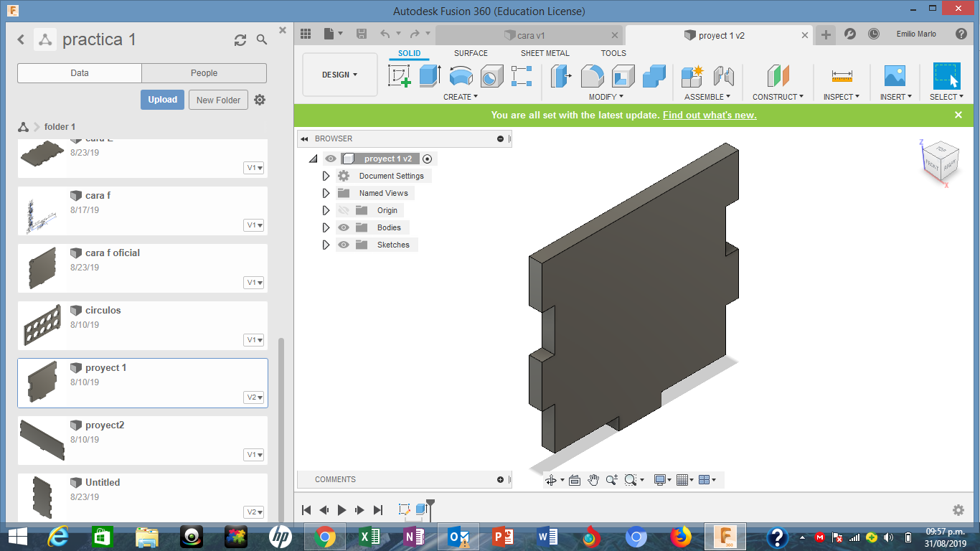Open the Extensions icon next to new tab
The height and width of the screenshot is (551, 980).
(850, 34)
